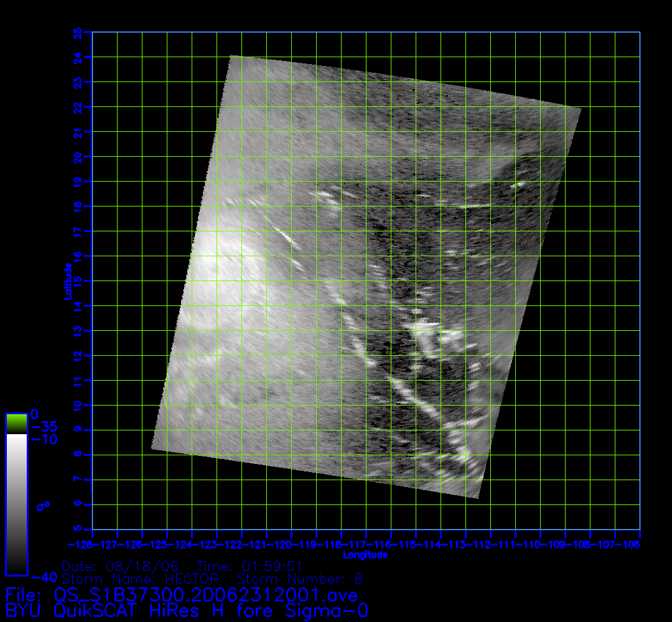Click the Date: 08/18/06 text
672x622 pixels.
point(121,567)
